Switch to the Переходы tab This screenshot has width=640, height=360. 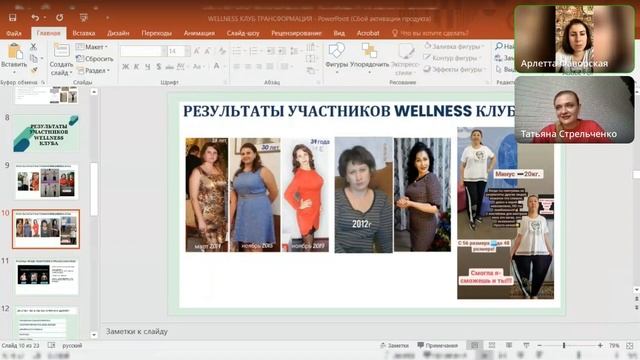coord(156,33)
